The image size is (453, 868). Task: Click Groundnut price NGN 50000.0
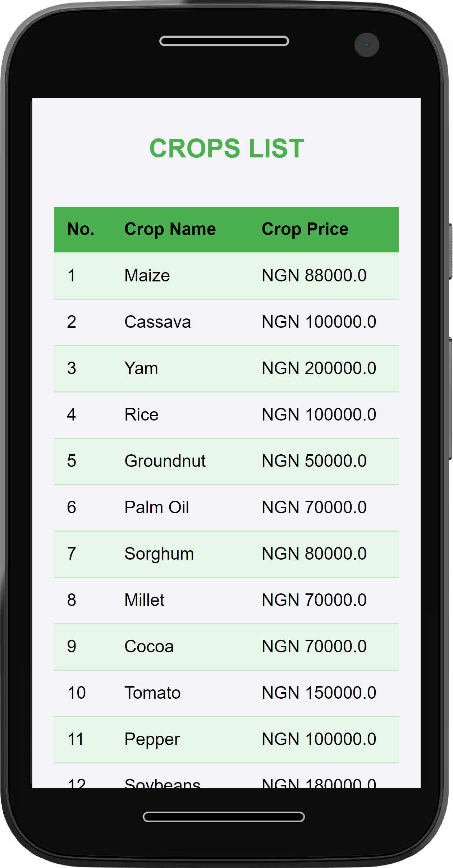click(314, 461)
